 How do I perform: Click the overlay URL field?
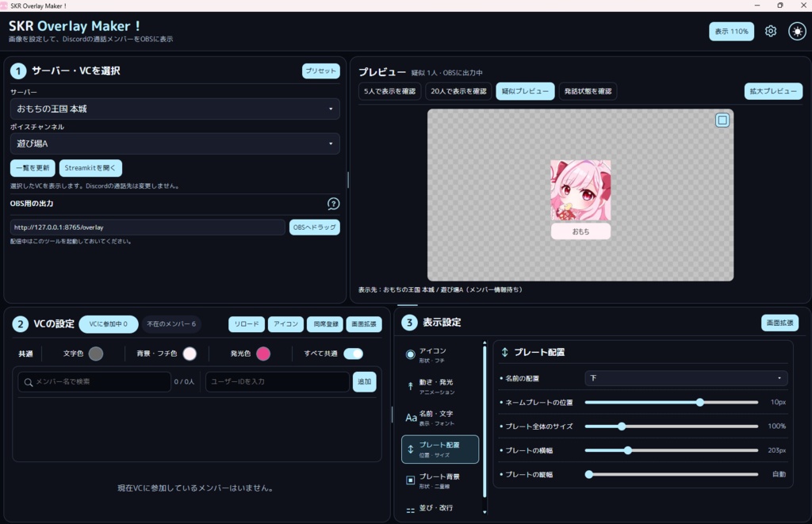pyautogui.click(x=147, y=228)
